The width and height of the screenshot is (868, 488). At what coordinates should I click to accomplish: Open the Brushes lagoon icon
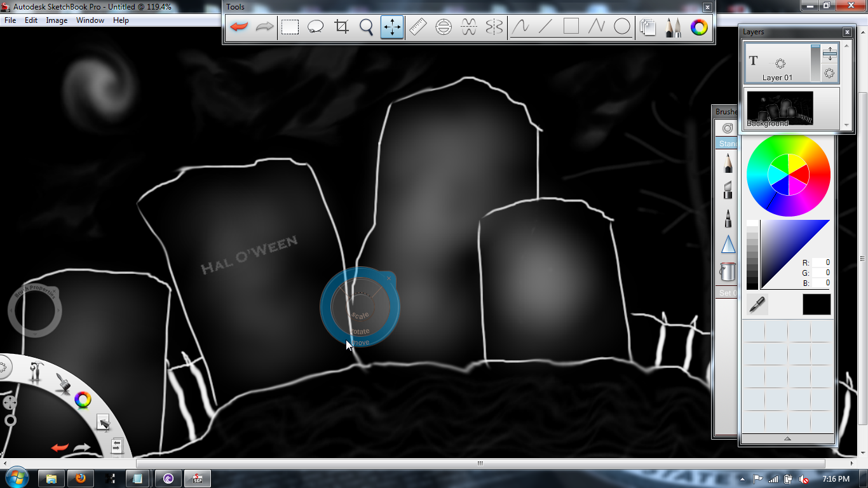(62, 383)
